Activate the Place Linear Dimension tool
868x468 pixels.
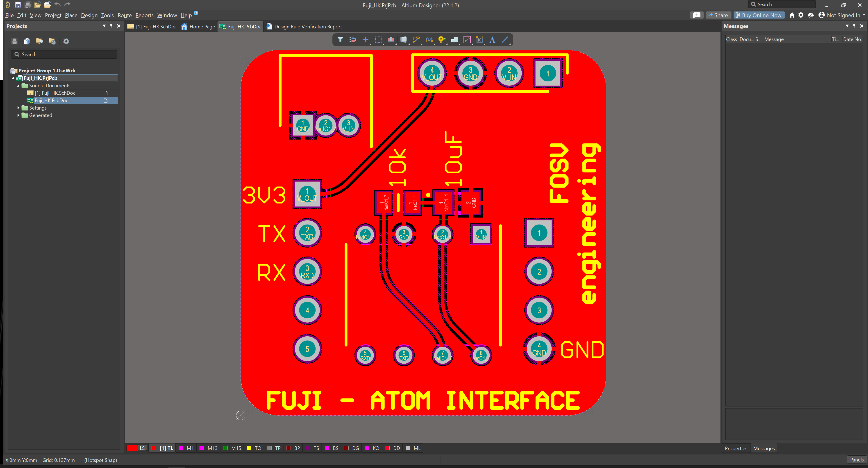coord(479,40)
